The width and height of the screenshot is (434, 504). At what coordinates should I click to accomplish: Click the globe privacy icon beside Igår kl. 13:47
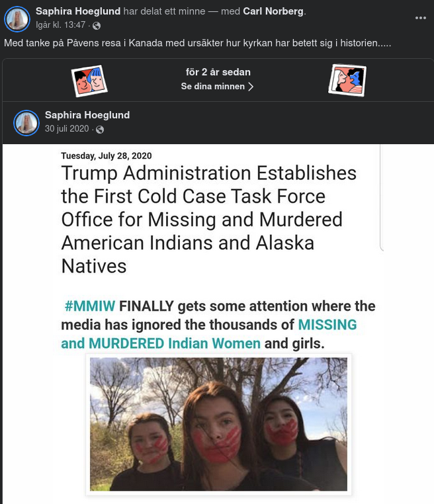(97, 26)
